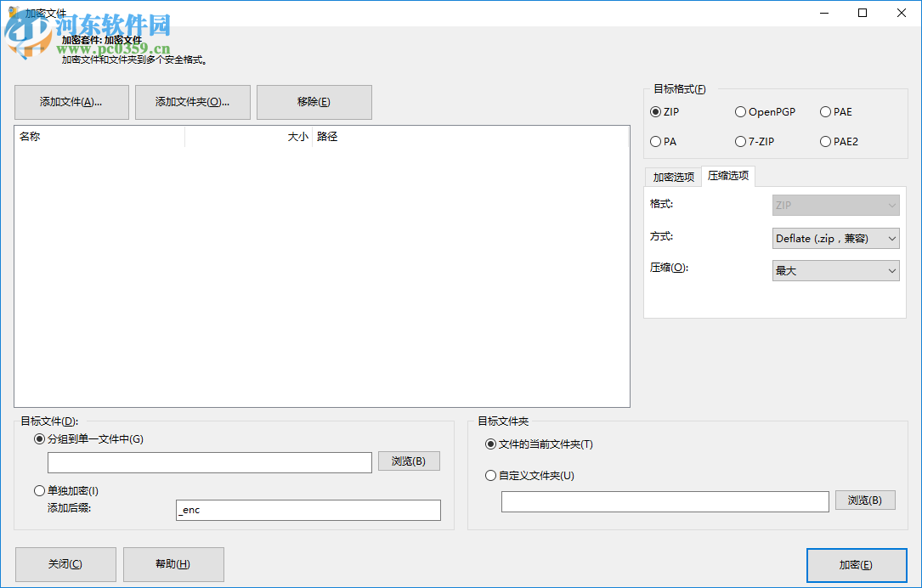The width and height of the screenshot is (922, 588).
Task: Start encryption with the 加密 button
Action: coord(857,564)
